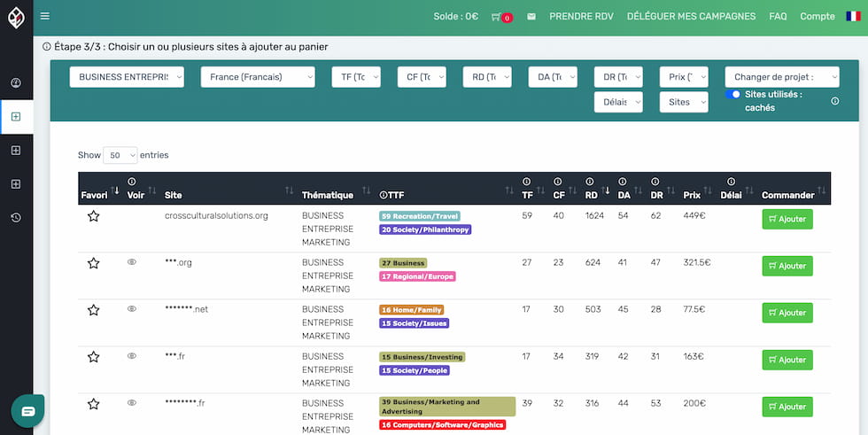Viewport: 868px width, 435px height.
Task: Add ***.org to cart with Ajouter
Action: (787, 266)
